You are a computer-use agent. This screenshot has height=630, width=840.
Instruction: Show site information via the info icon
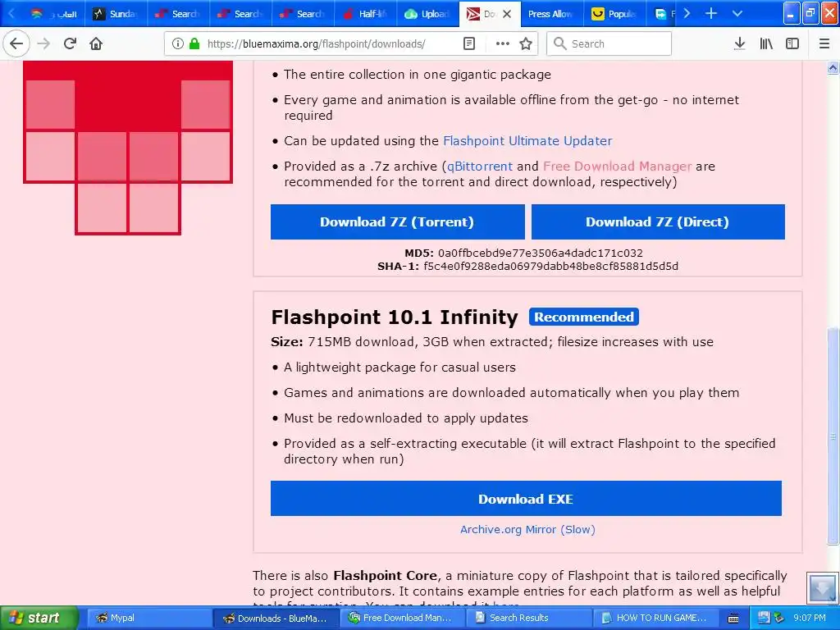point(178,43)
